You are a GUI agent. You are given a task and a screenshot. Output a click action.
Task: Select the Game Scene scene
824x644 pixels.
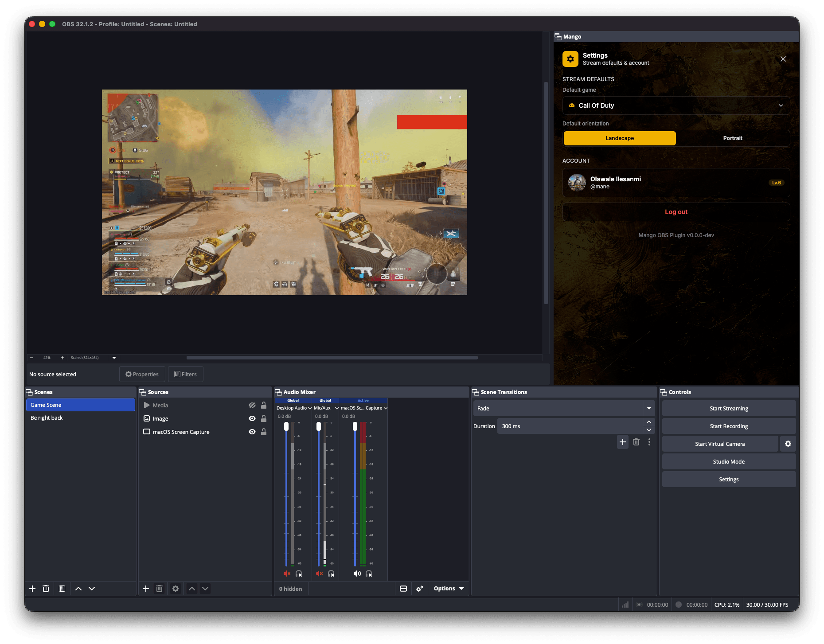pos(81,405)
